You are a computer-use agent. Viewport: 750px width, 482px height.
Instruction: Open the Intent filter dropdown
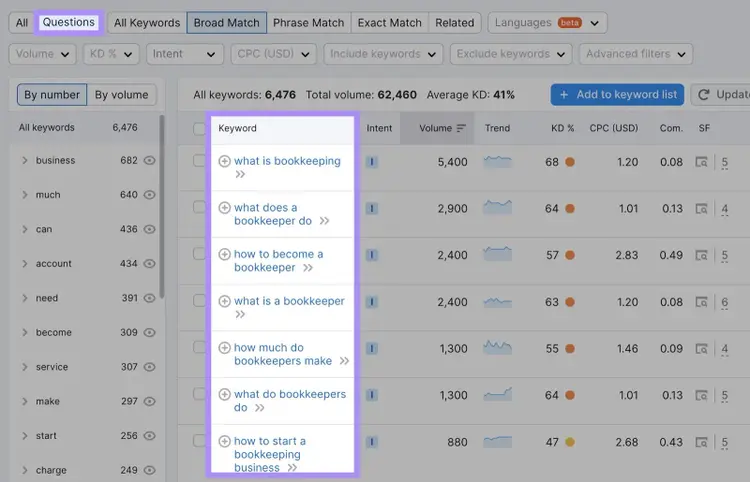185,54
